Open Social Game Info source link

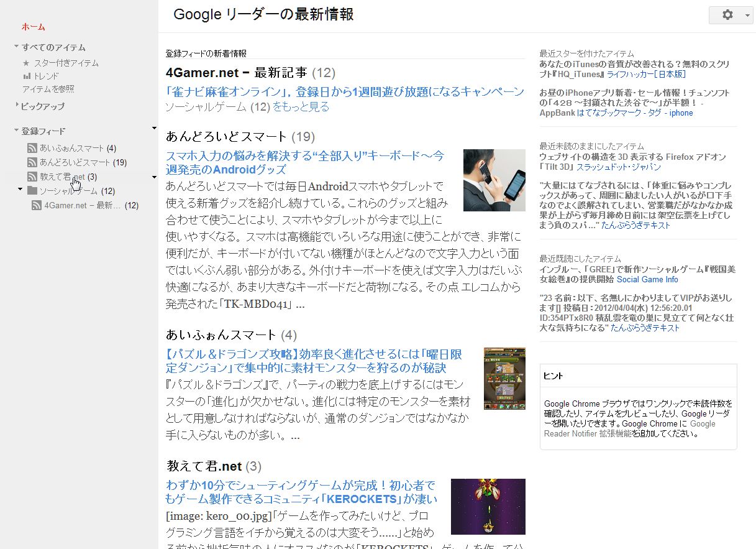(647, 280)
